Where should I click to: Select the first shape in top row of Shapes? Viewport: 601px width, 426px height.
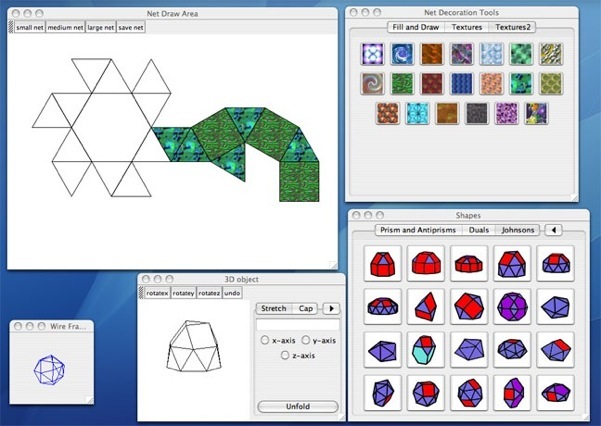pyautogui.click(x=382, y=264)
